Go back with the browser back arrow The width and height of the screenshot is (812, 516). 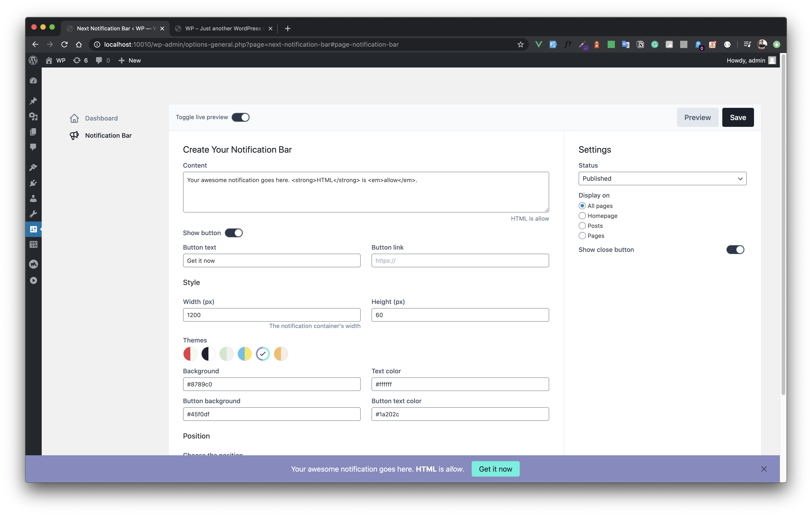(x=35, y=44)
